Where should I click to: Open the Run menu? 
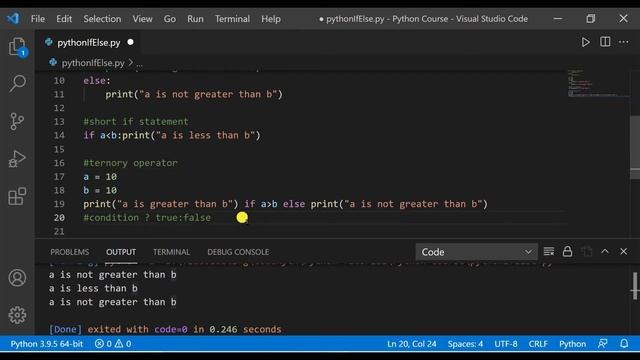point(195,19)
